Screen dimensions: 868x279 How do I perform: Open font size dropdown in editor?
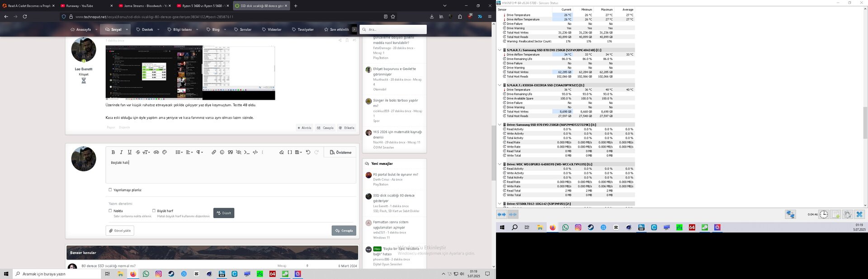(x=146, y=152)
